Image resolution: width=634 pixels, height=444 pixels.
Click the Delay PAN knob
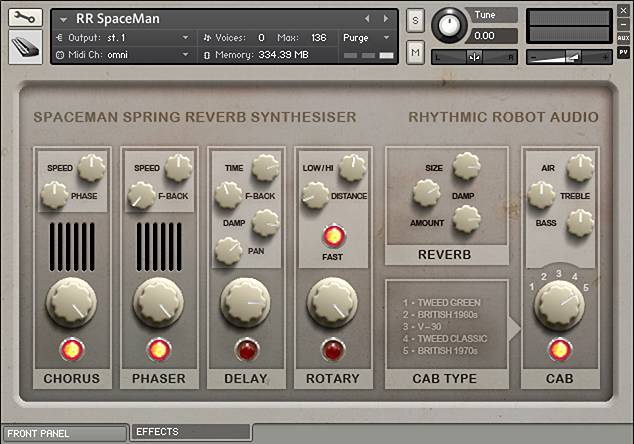tap(228, 251)
